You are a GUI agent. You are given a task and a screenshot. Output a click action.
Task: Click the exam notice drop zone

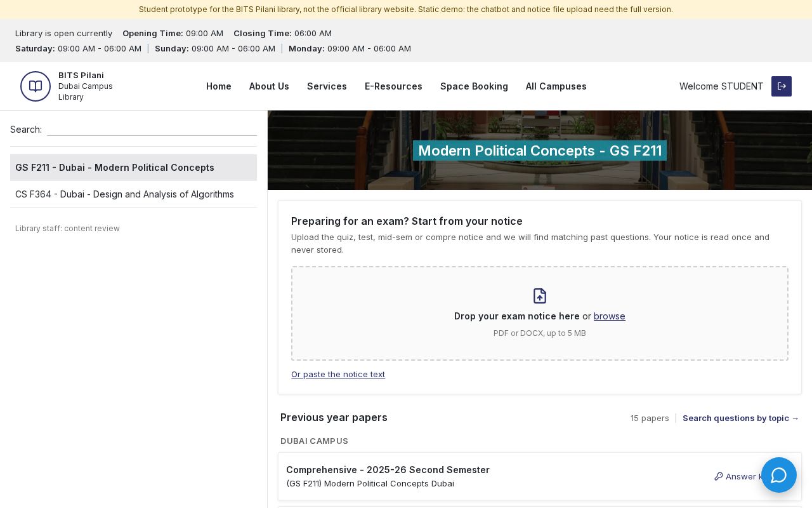pos(540,314)
